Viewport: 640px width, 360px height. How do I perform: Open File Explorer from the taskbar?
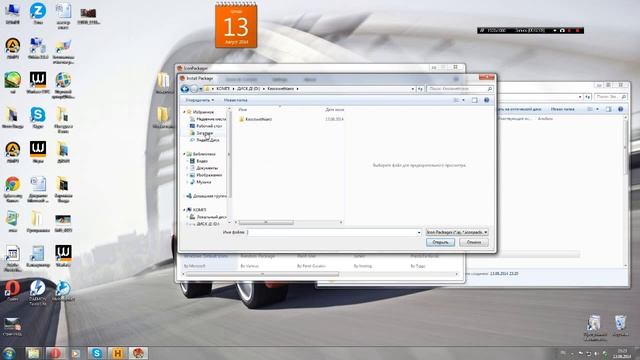[33, 353]
